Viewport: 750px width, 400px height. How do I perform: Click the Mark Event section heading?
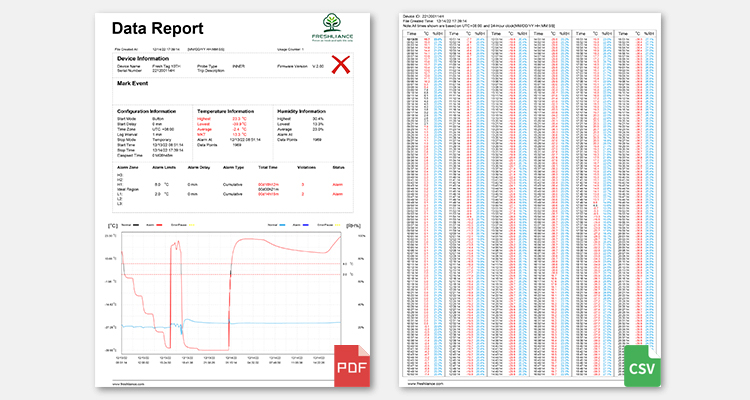pos(132,83)
